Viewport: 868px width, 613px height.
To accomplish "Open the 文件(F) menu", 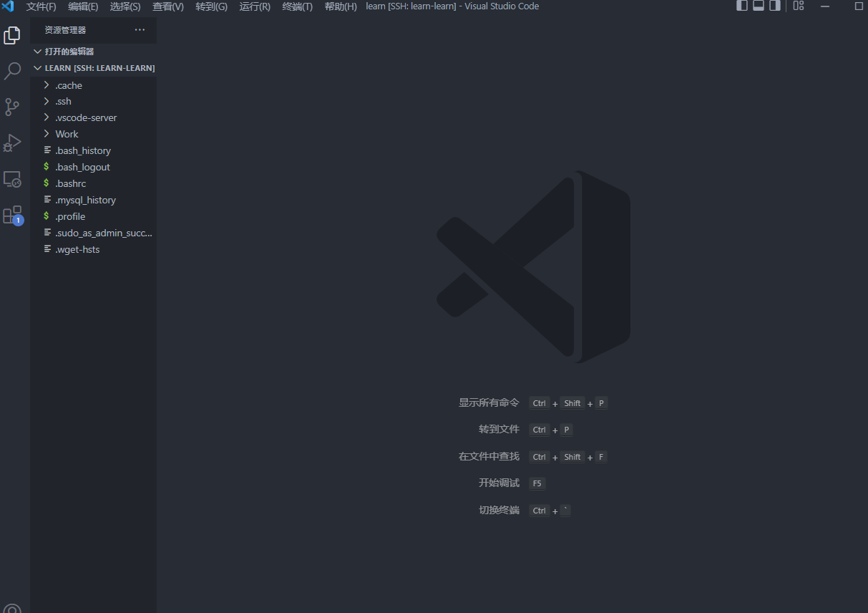I will pyautogui.click(x=41, y=6).
